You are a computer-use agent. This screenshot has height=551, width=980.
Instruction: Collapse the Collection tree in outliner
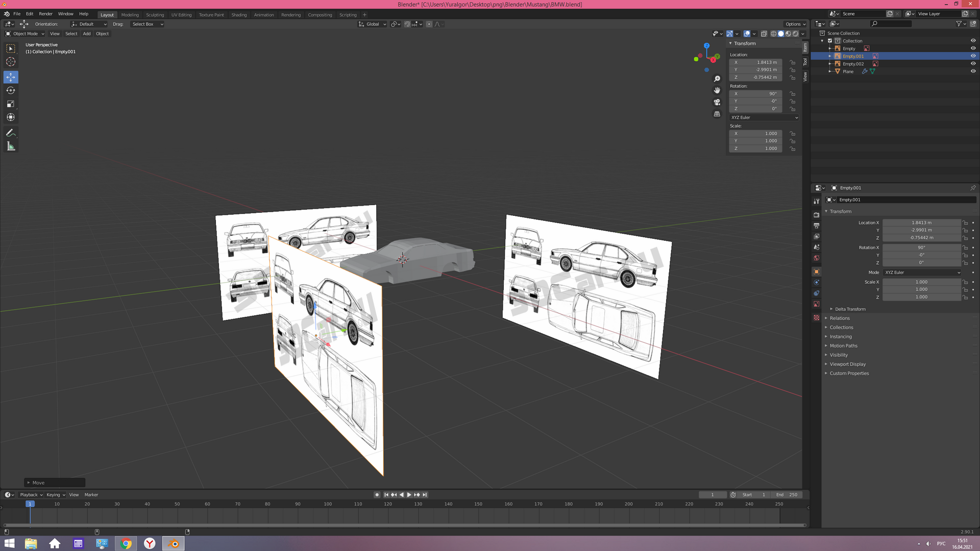pos(822,41)
